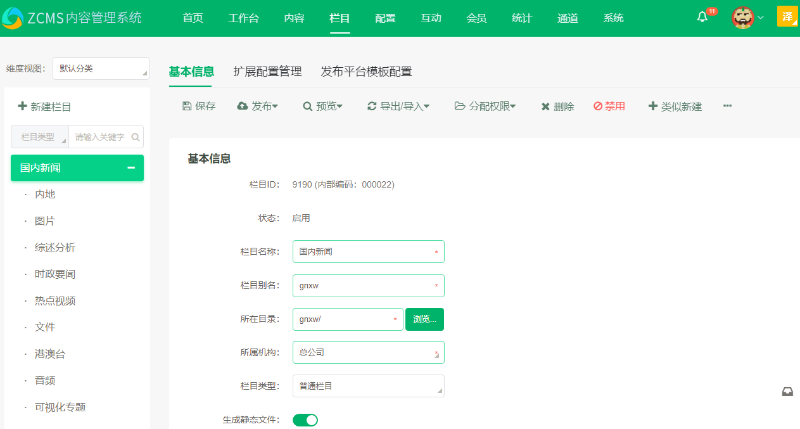Open the notifications bell

coord(703,17)
